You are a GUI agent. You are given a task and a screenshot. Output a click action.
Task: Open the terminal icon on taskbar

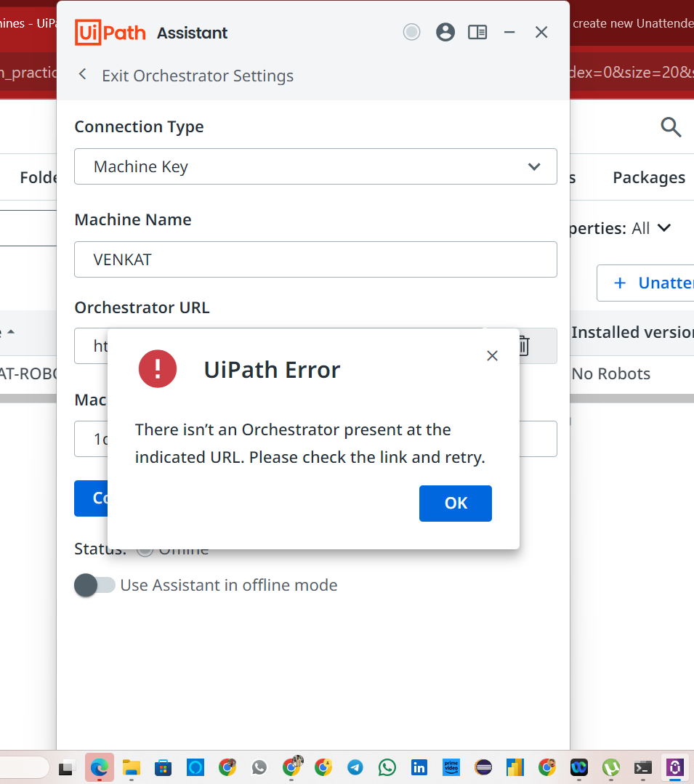643,767
